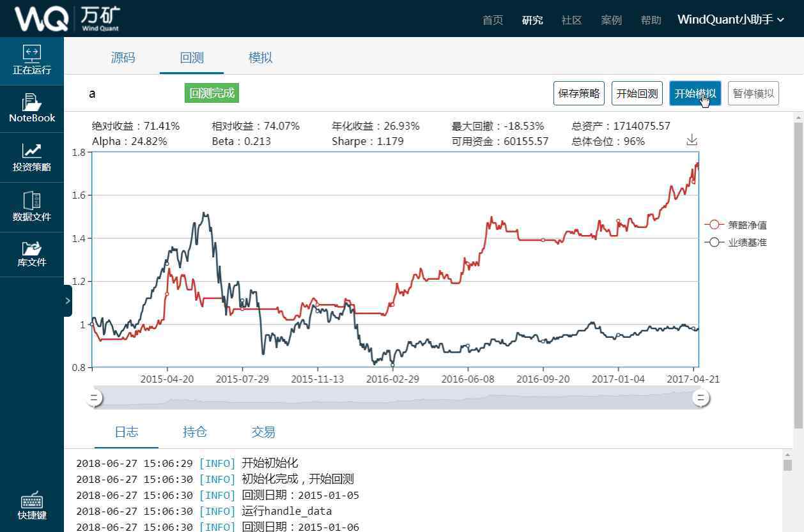The width and height of the screenshot is (804, 532).
Task: Click the 暂停模拟 button
Action: pos(754,93)
